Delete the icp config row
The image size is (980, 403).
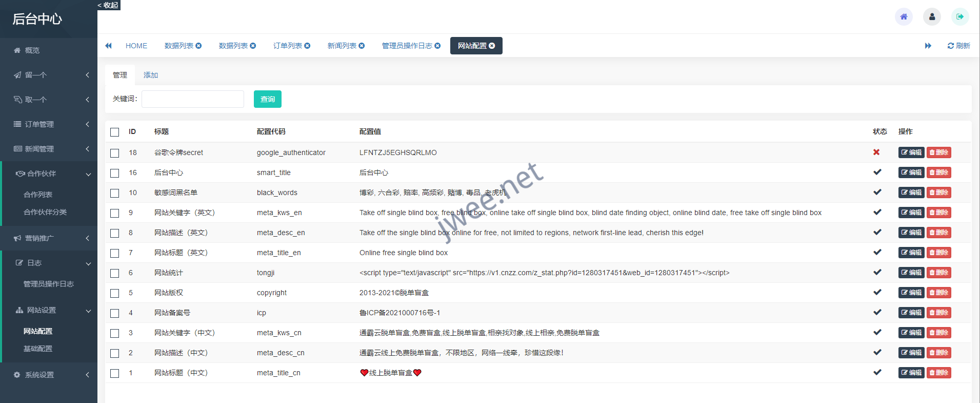pos(939,313)
